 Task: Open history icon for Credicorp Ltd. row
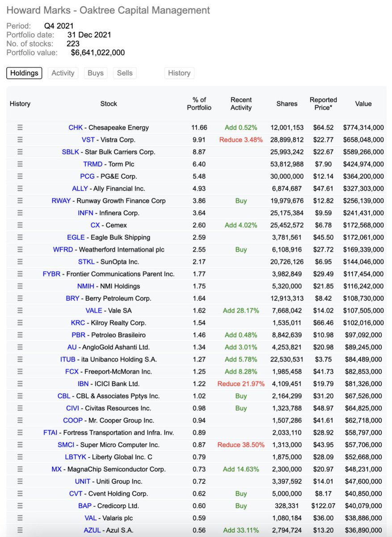point(20,506)
